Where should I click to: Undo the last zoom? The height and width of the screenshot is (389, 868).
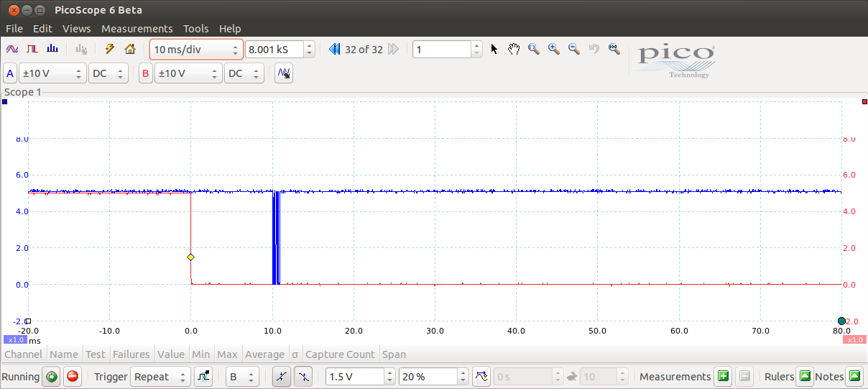coord(594,49)
